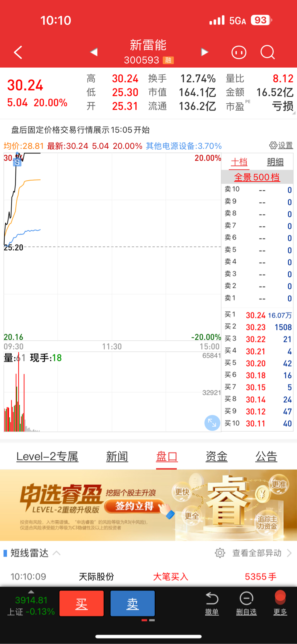Tap the 卖10 row
Image resolution: width=297 pixels, height=644 pixels.
pos(258,190)
